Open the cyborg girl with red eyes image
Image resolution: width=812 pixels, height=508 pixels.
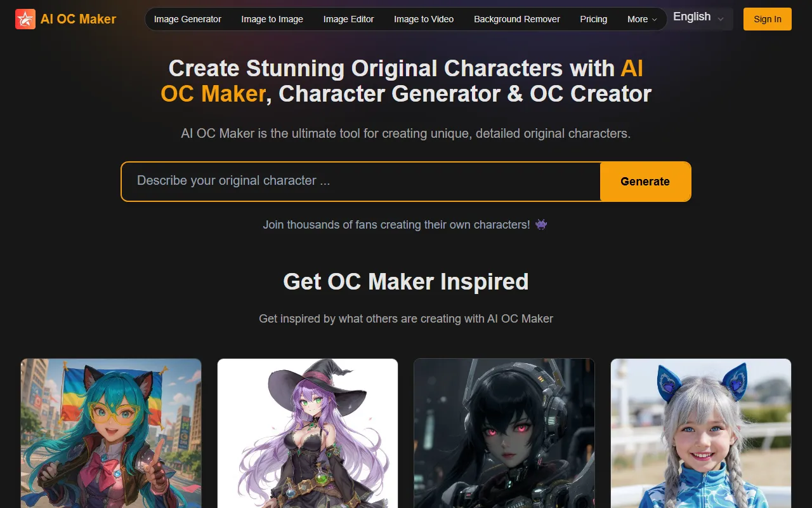click(504, 433)
